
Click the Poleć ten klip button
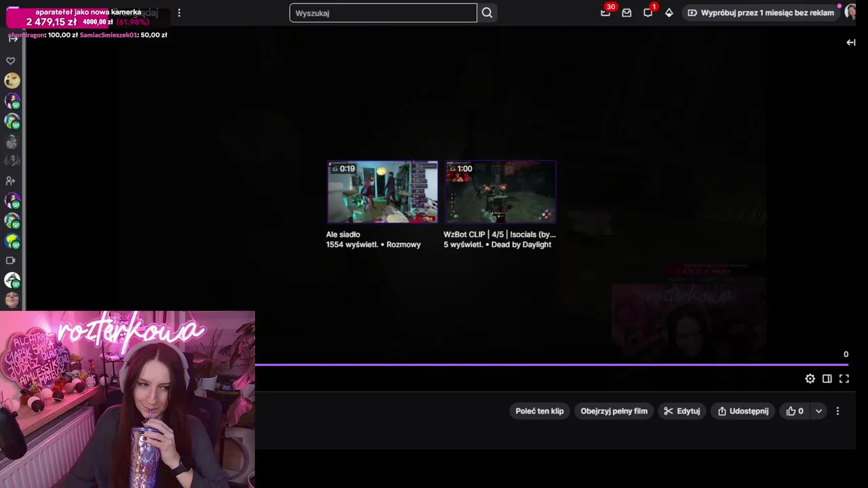(540, 411)
